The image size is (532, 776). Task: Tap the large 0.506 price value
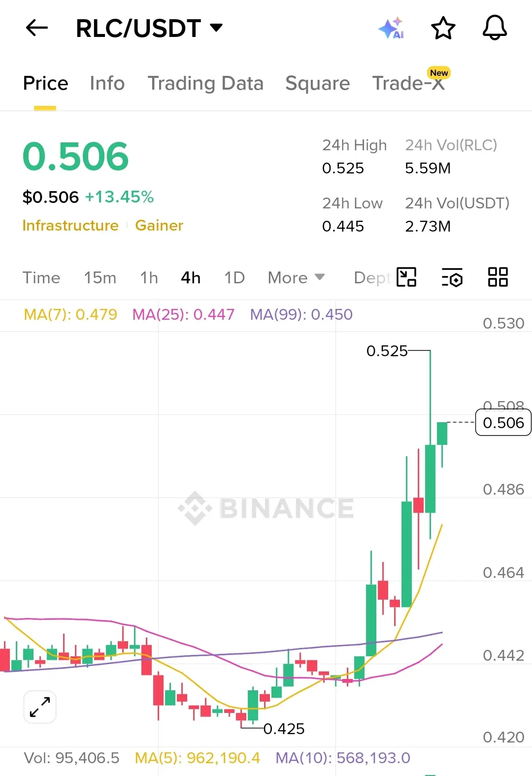point(75,157)
